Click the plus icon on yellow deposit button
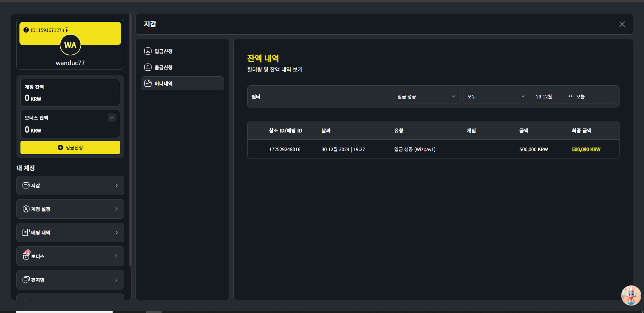 tap(60, 147)
